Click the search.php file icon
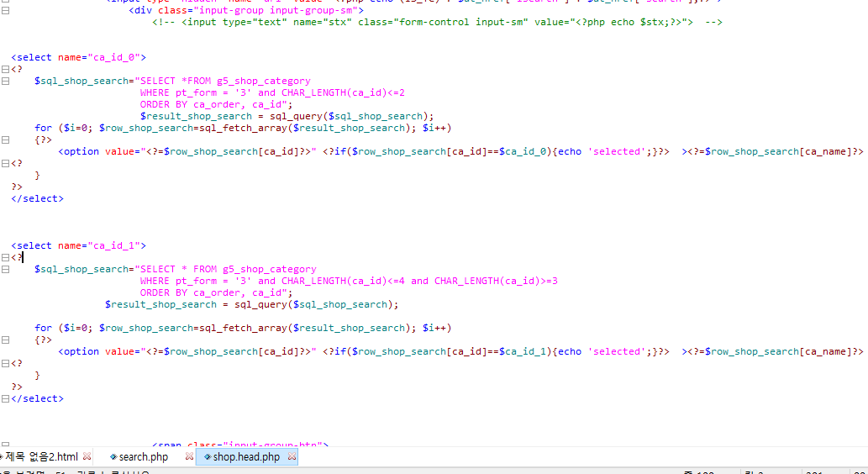Image resolution: width=868 pixels, height=474 pixels. tap(113, 457)
